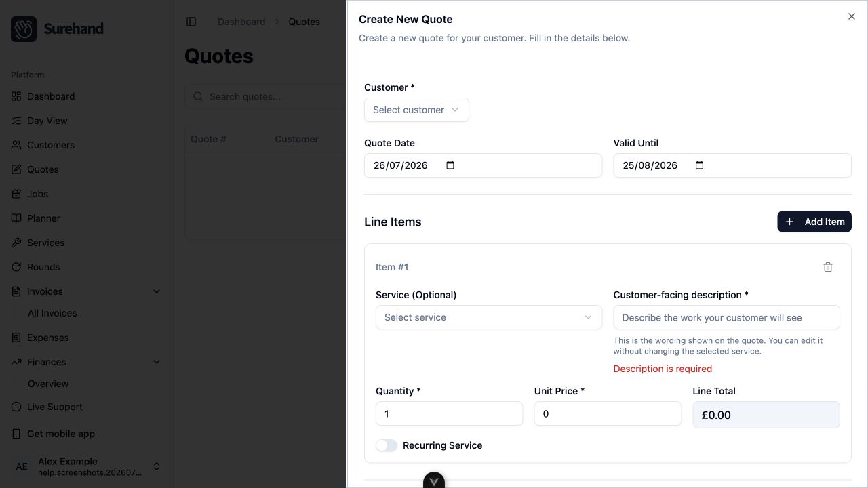Screen dimensions: 868x488
Task: Open the Quote Date calendar picker icon
Action: click(450, 165)
